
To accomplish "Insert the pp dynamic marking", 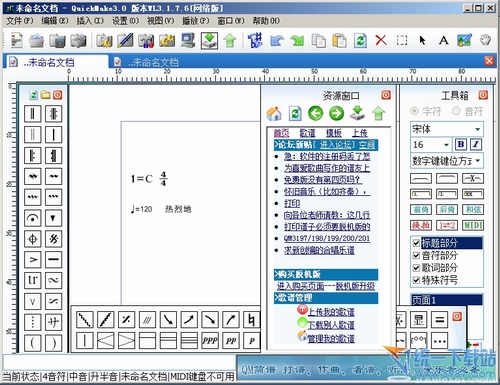I will pyautogui.click(x=231, y=341).
